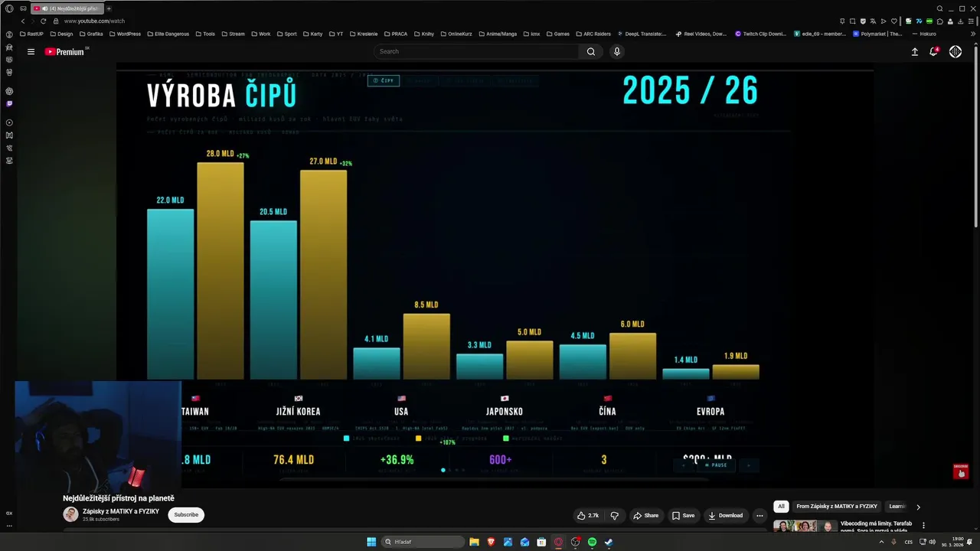Click the red subscribe watermark in video

tap(961, 471)
